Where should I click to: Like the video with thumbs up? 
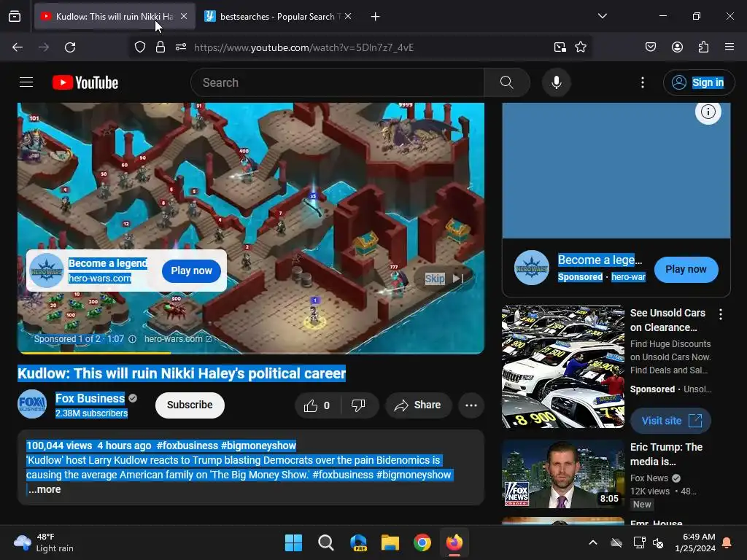(318, 405)
